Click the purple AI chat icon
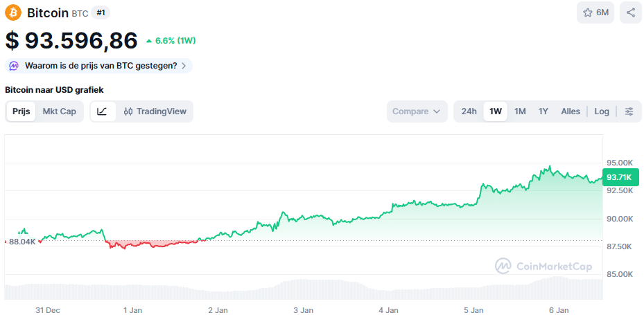The width and height of the screenshot is (644, 315). [x=15, y=66]
